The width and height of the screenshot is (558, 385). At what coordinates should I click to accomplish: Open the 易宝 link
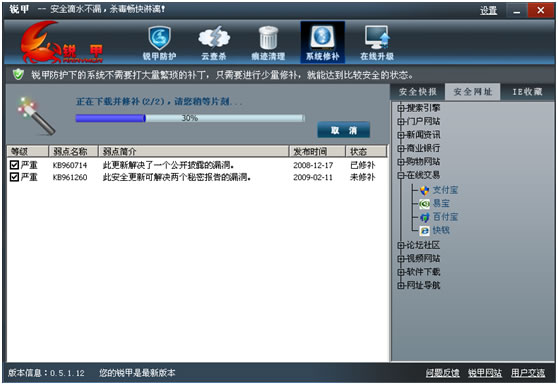point(441,204)
